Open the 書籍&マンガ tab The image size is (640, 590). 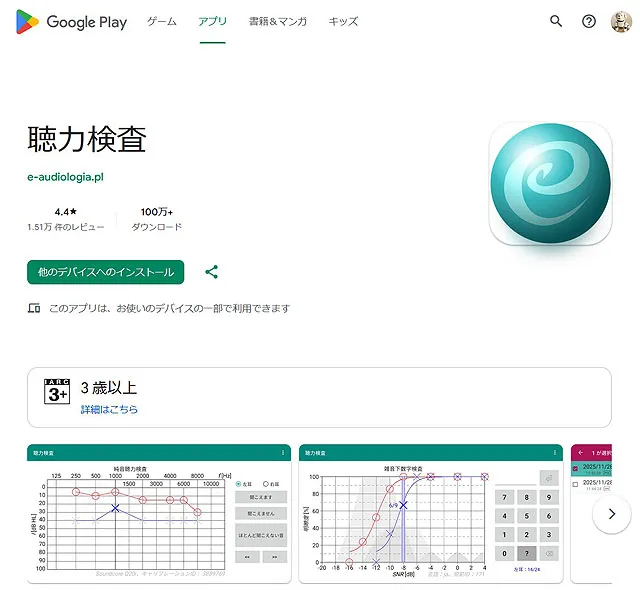[x=278, y=22]
